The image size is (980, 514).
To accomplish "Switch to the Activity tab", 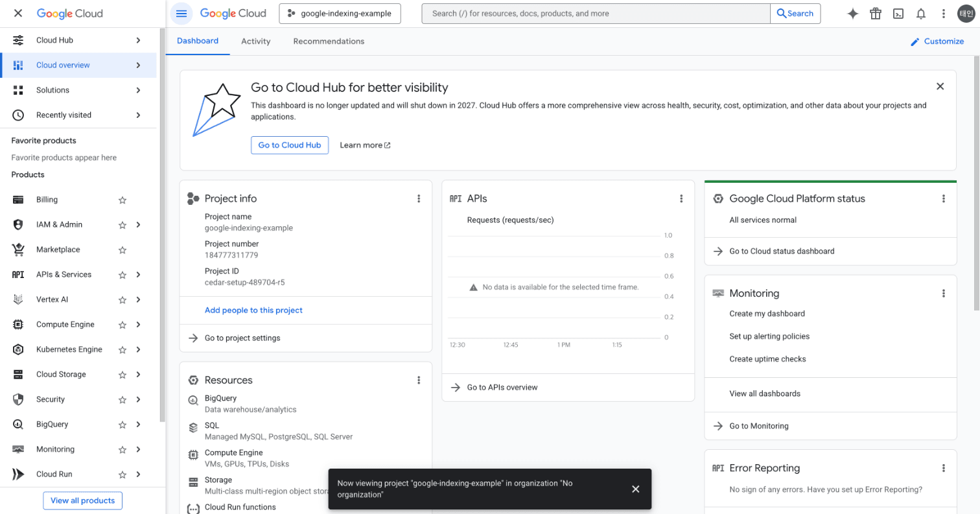I will [255, 41].
